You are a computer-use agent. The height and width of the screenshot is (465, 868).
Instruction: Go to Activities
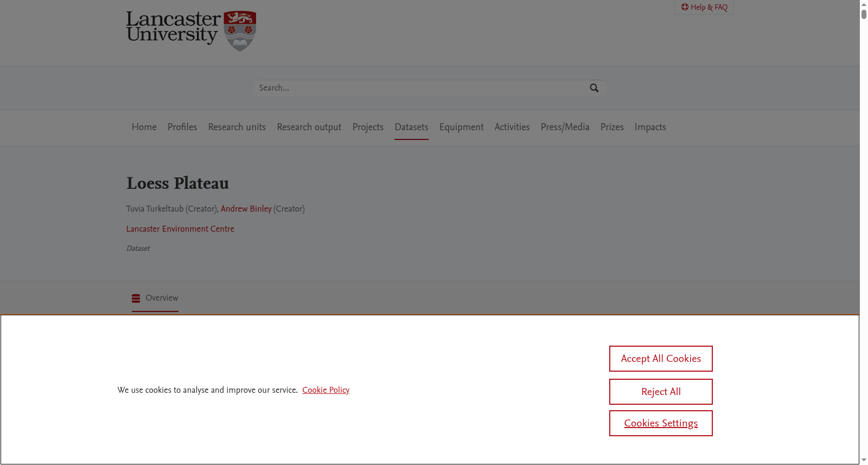click(x=512, y=127)
